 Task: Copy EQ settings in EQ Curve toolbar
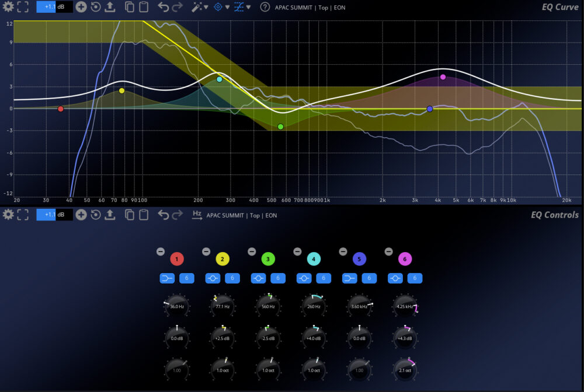[x=130, y=7]
